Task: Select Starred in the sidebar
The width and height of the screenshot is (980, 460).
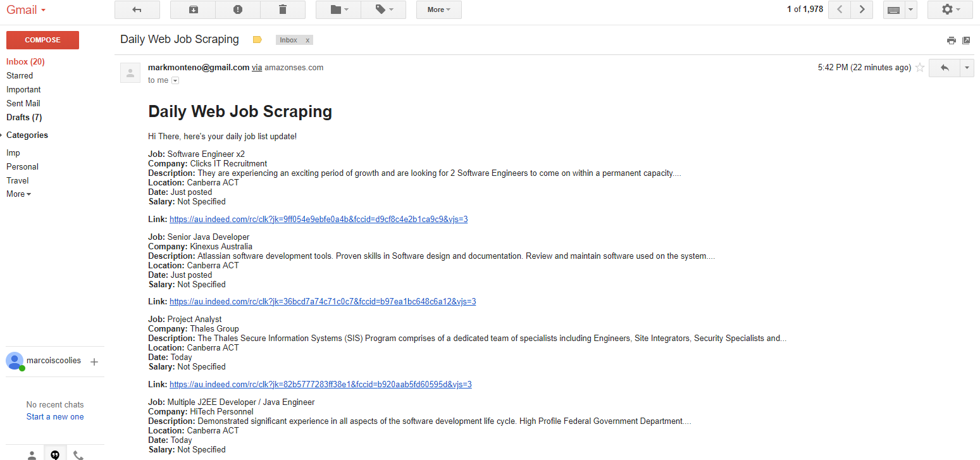Action: pyautogui.click(x=20, y=75)
